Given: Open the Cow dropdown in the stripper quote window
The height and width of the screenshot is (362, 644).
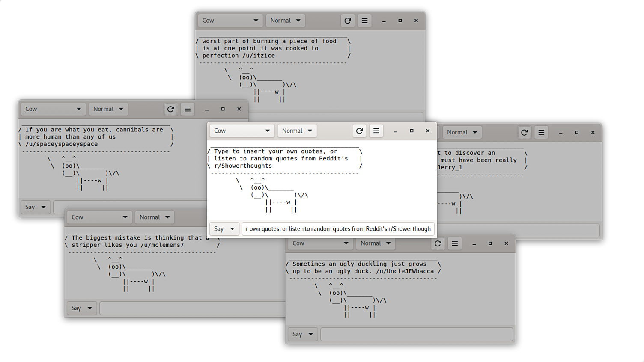Looking at the screenshot, I should (x=99, y=217).
